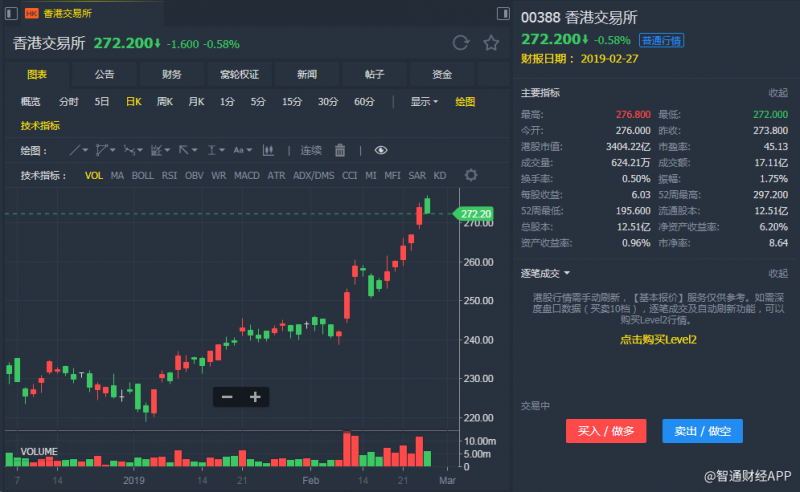Switch to the 图表 tab
The width and height of the screenshot is (800, 492).
click(37, 75)
